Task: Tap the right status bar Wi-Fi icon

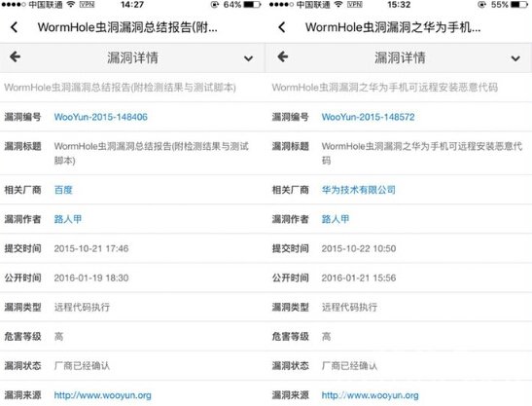Action: pos(337,4)
